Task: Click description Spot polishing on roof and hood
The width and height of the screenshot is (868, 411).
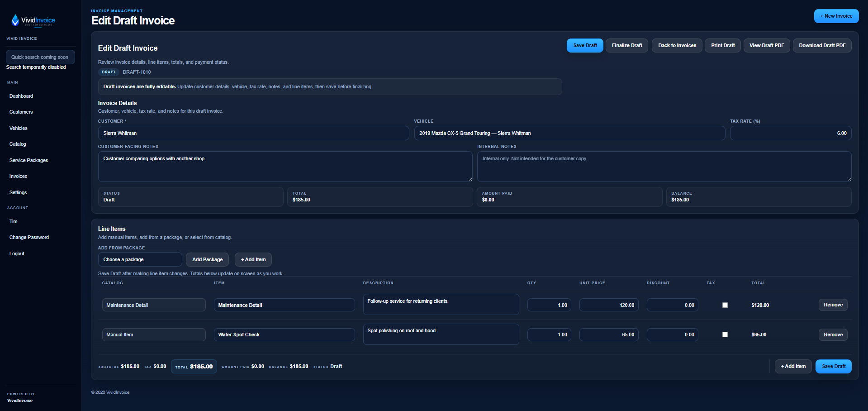Action: click(x=441, y=334)
